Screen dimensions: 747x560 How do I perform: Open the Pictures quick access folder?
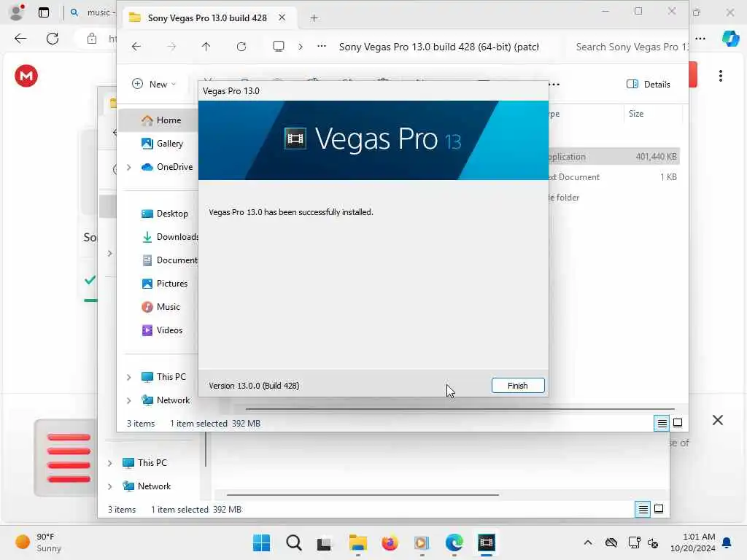click(164, 284)
